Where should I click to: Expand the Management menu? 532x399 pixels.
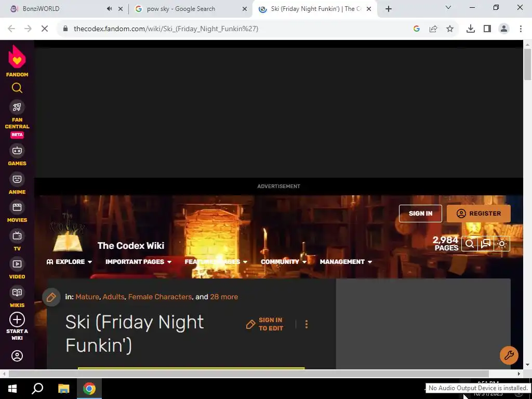pos(345,262)
